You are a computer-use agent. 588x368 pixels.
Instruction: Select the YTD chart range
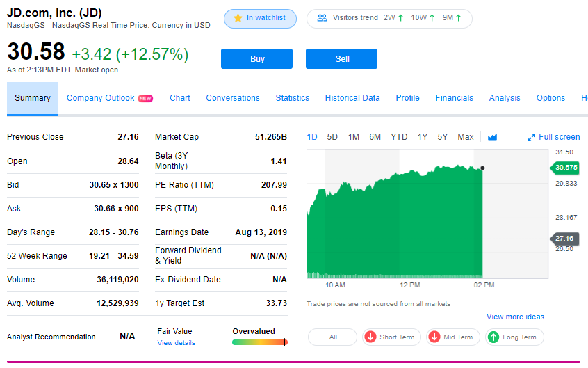(399, 137)
